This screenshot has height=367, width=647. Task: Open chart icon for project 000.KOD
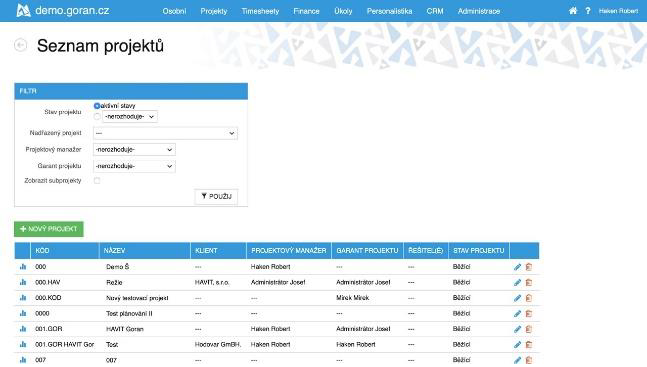[x=23, y=298]
